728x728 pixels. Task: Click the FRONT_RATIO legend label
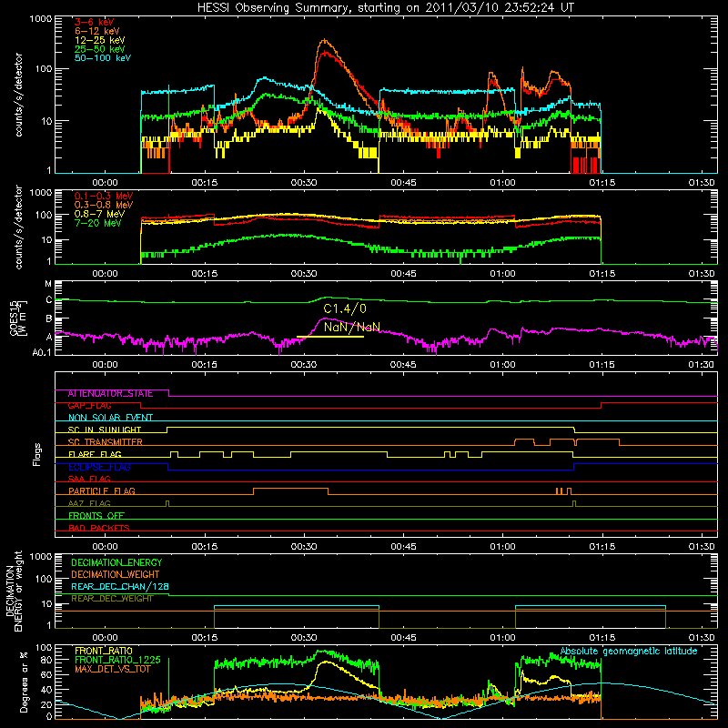coord(104,651)
